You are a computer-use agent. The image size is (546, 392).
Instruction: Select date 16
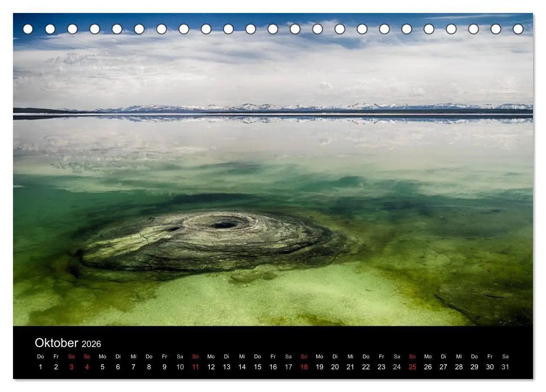(x=273, y=367)
